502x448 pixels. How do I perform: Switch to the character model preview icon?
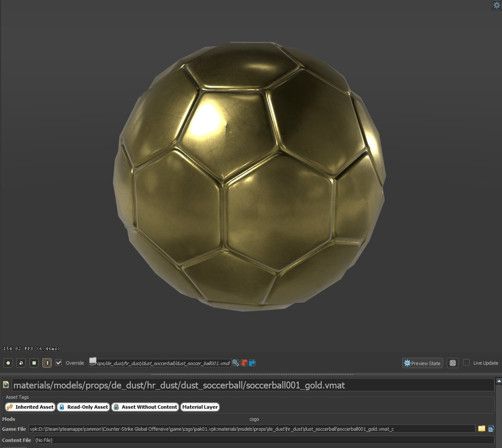(46, 363)
